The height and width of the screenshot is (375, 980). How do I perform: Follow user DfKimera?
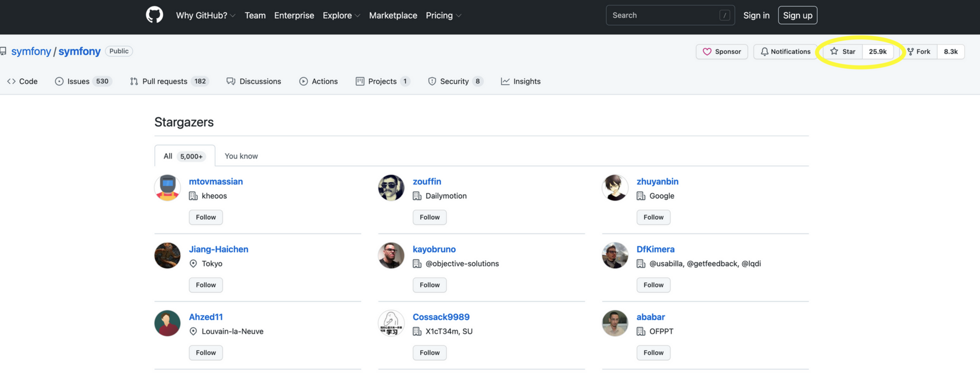click(654, 285)
